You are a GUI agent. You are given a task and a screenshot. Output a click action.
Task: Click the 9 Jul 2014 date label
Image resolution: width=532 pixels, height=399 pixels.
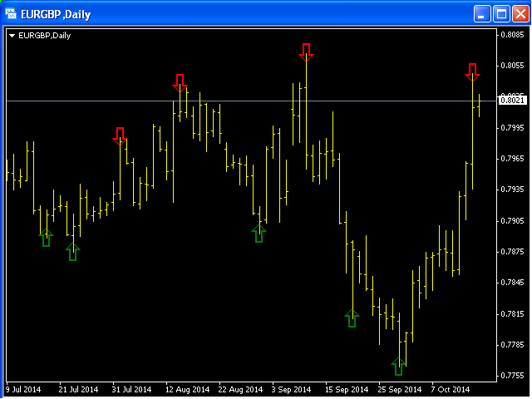pos(23,390)
